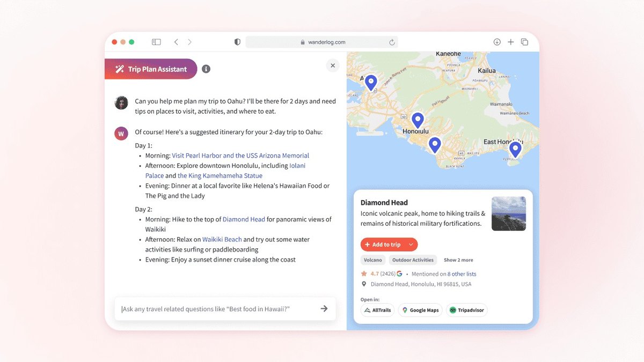
Task: Select the Outdoor Activities tag
Action: click(x=413, y=260)
